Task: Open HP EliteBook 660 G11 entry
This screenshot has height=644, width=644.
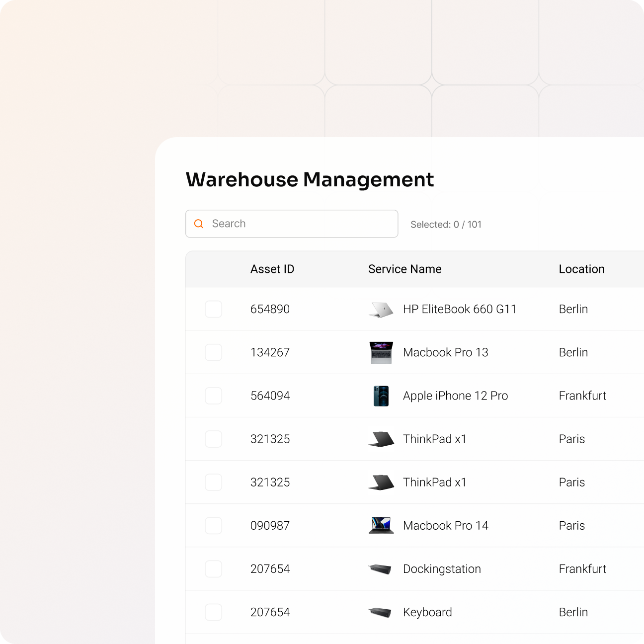Action: (460, 309)
